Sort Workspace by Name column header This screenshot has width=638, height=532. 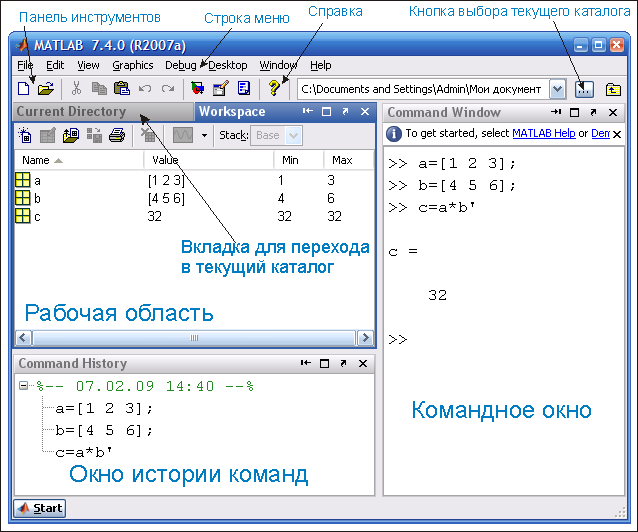pyautogui.click(x=79, y=160)
